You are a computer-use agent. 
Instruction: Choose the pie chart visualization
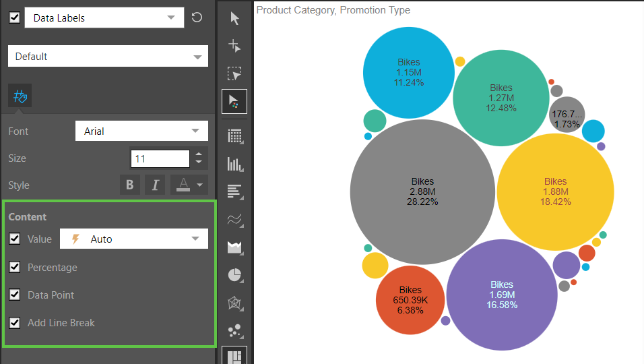coord(234,275)
